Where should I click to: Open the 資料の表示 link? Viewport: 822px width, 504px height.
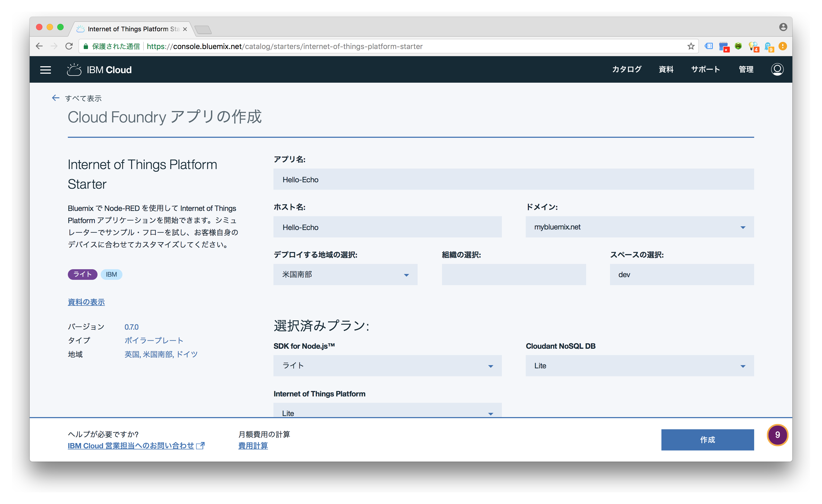86,302
